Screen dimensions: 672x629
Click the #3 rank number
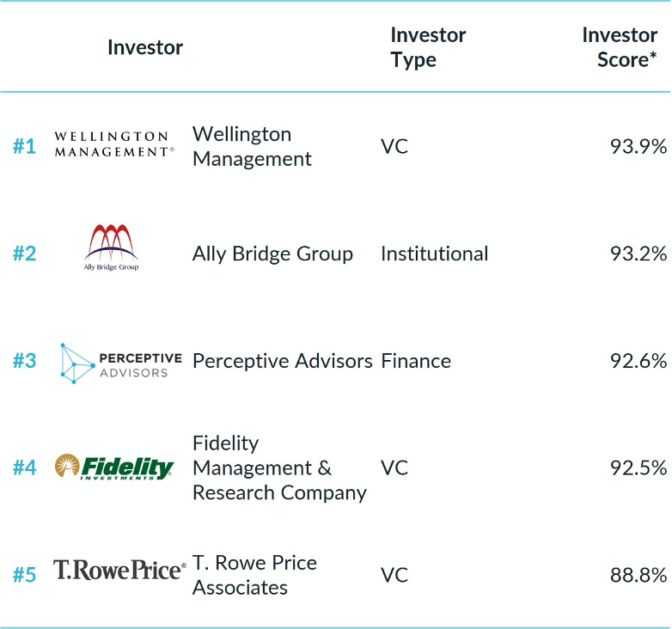click(x=24, y=361)
